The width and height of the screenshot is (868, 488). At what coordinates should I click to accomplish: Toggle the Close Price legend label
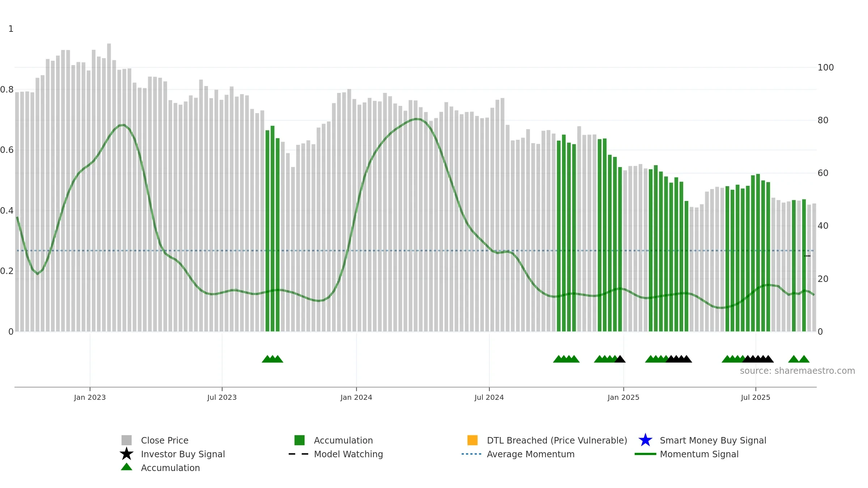[165, 440]
